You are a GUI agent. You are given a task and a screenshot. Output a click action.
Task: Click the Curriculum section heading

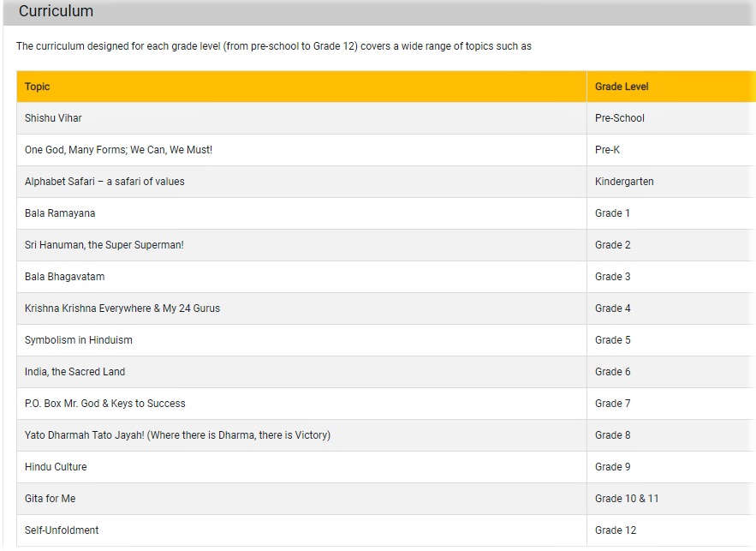click(56, 11)
